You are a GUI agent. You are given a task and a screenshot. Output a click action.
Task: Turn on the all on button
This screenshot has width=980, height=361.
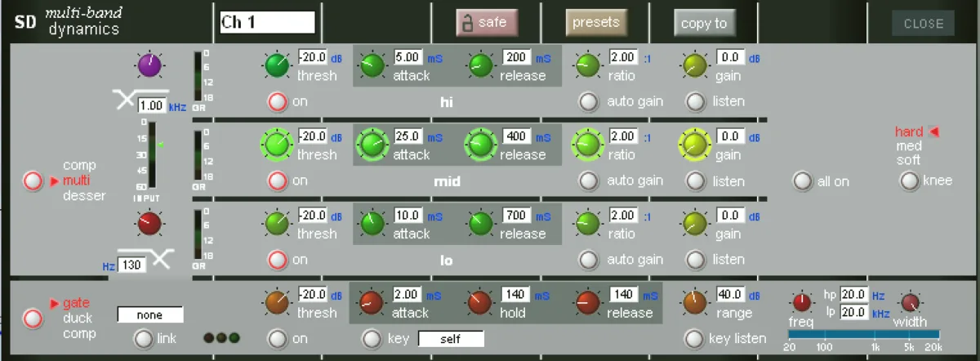point(804,181)
